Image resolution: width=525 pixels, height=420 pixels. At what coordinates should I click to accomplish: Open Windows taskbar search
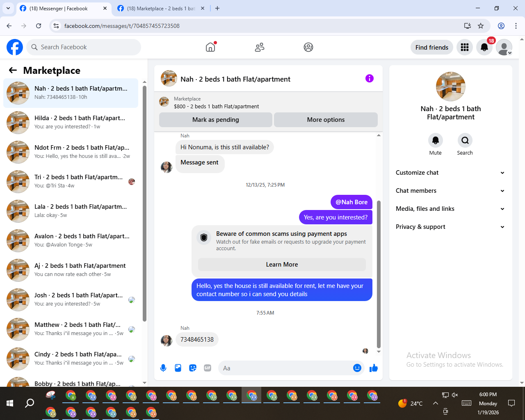(30, 403)
